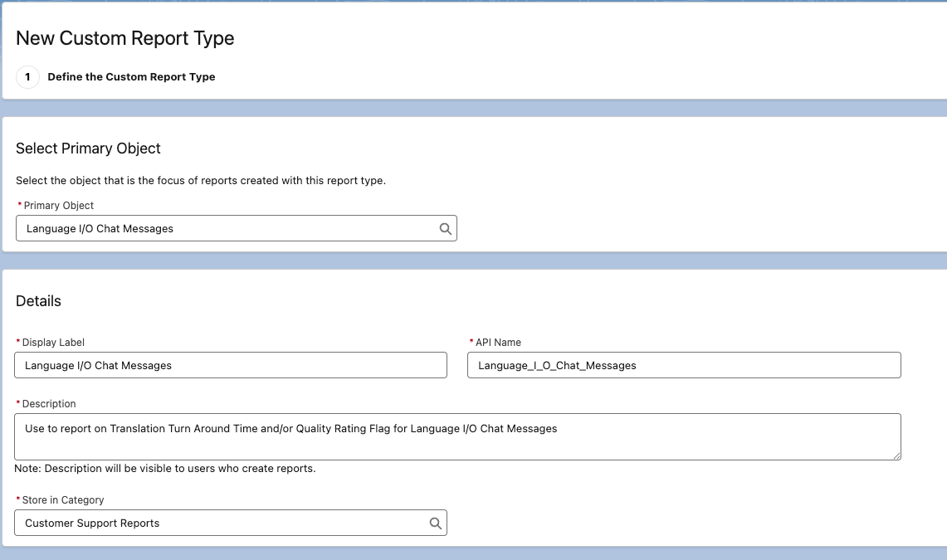Click the Store in Category search icon
This screenshot has width=947, height=560.
click(436, 523)
